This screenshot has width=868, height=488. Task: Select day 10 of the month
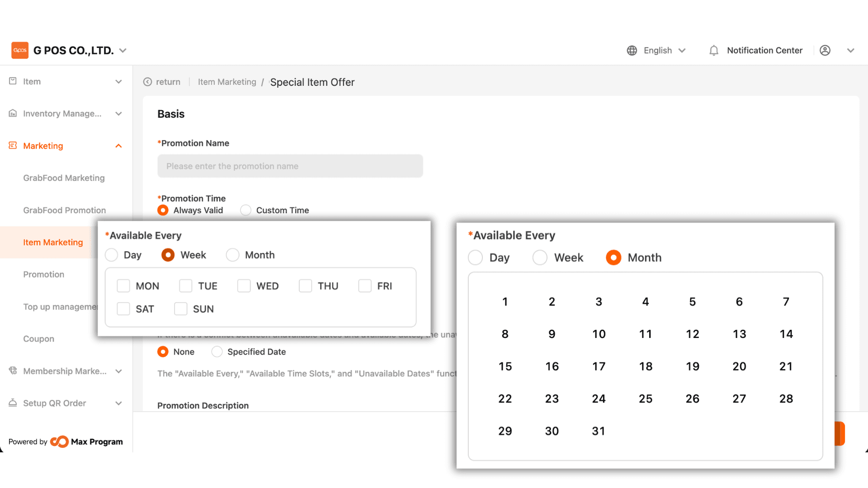click(x=599, y=334)
